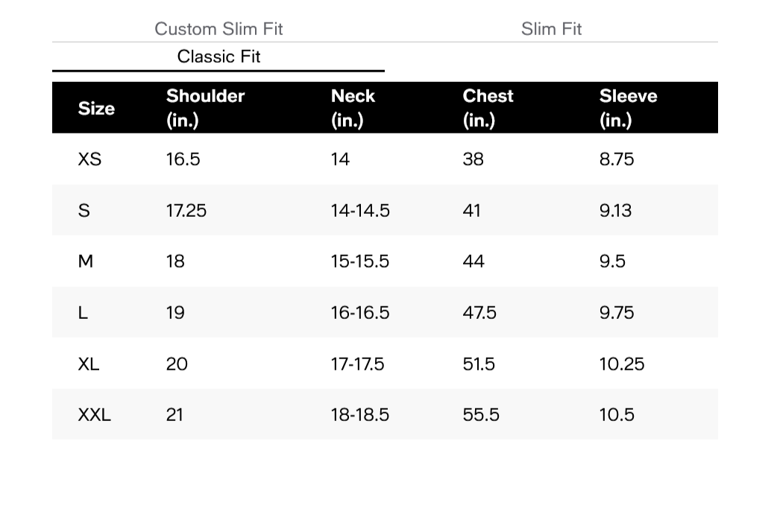Screen dimensions: 774x532
Task: Click the 47.5 chest measurement
Action: (479, 313)
